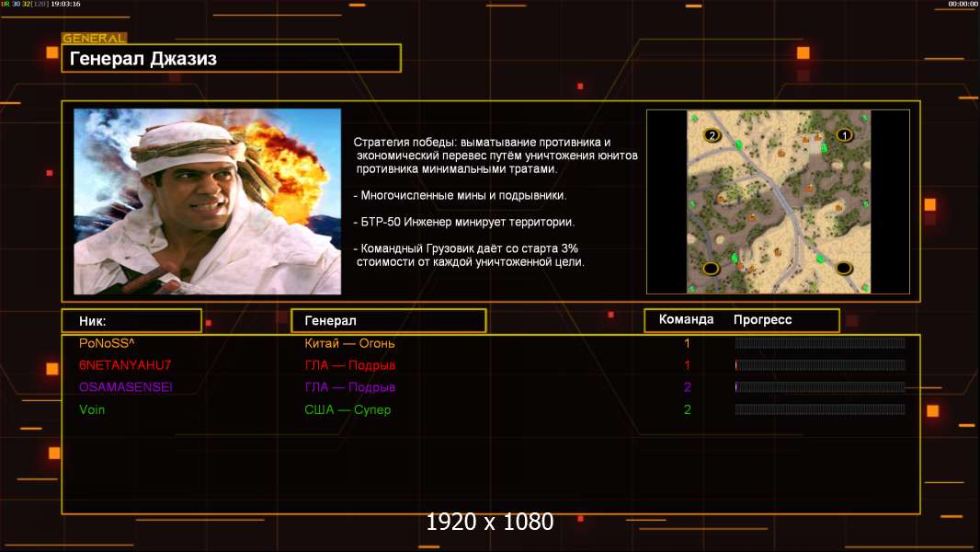The image size is (980, 552).
Task: Click the Команда column header
Action: 686,320
